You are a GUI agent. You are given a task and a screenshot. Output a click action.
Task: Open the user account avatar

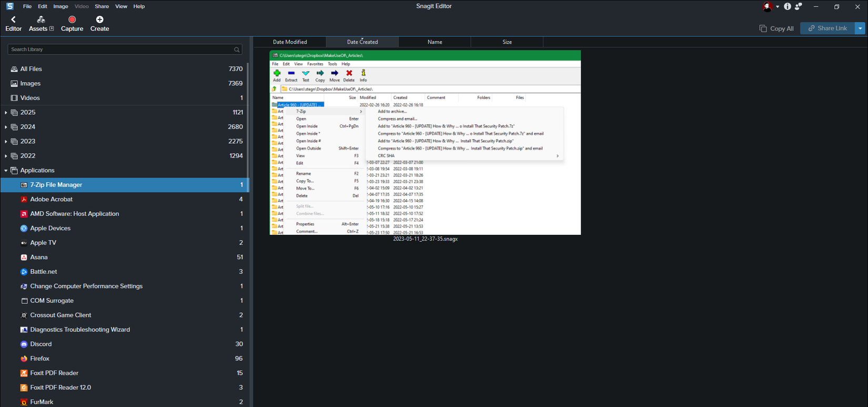(x=768, y=6)
